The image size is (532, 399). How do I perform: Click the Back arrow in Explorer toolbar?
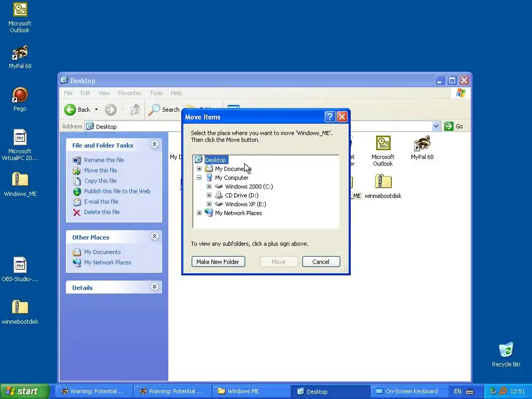pyautogui.click(x=70, y=110)
